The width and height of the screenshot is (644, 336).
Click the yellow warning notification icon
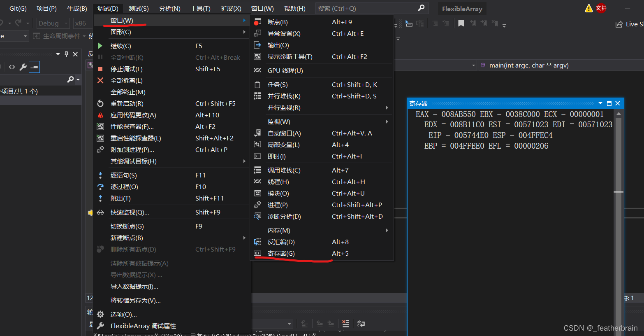(589, 8)
